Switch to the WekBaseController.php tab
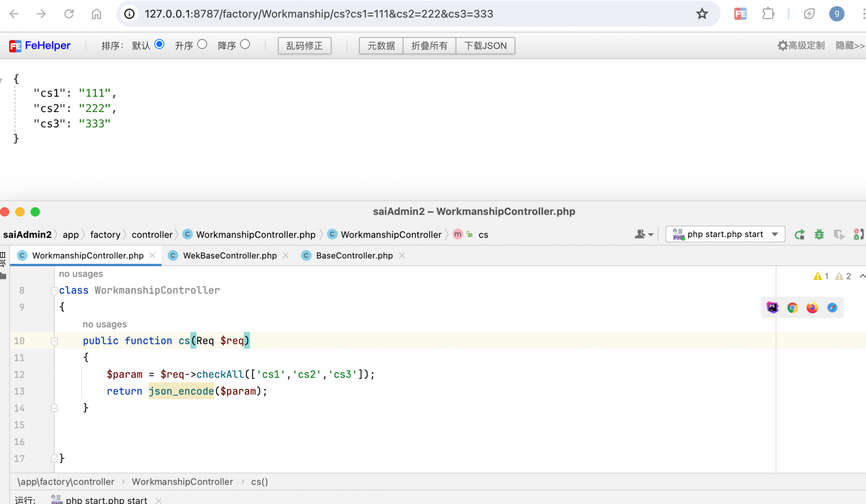The image size is (866, 504). (x=229, y=256)
